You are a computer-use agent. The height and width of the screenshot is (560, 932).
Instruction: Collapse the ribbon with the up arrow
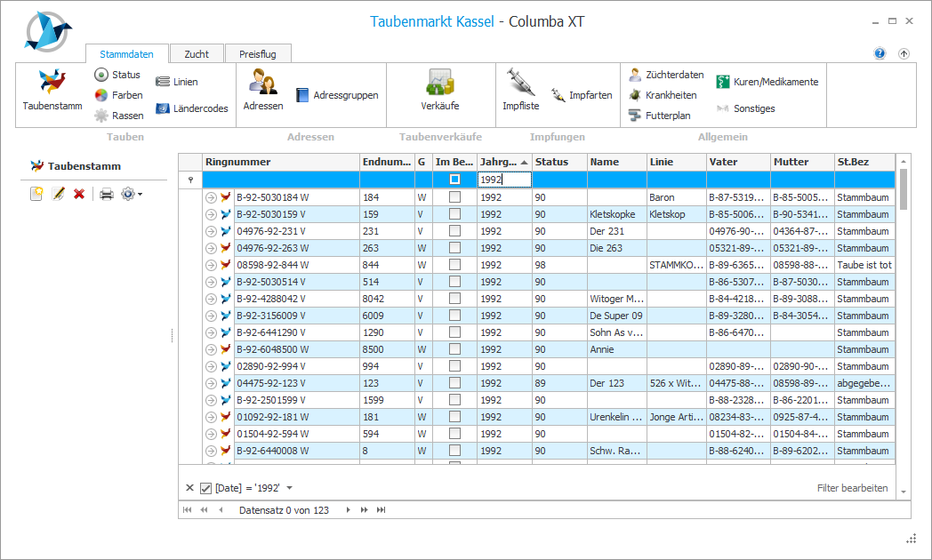click(904, 53)
